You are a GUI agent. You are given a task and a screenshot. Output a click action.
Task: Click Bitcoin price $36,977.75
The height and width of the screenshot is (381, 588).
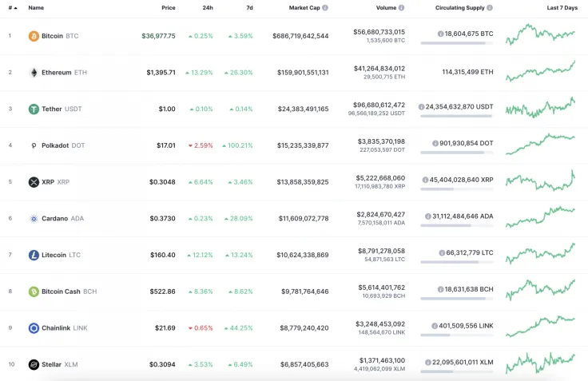click(x=158, y=36)
